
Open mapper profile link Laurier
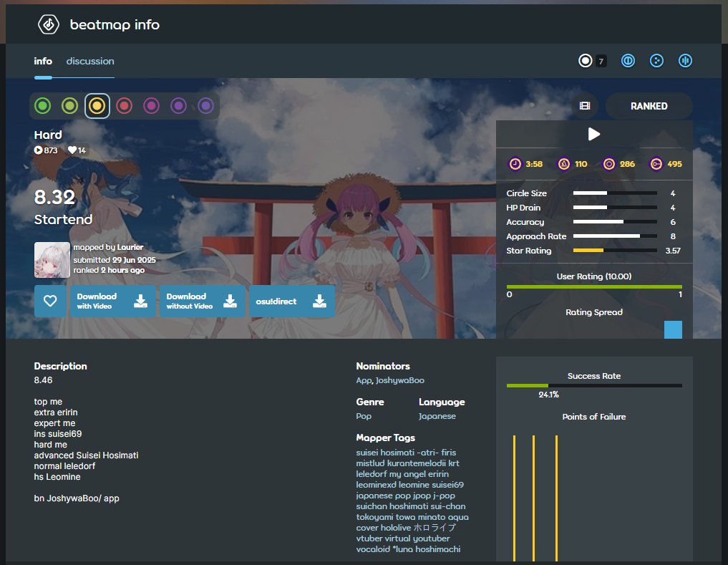[x=130, y=247]
